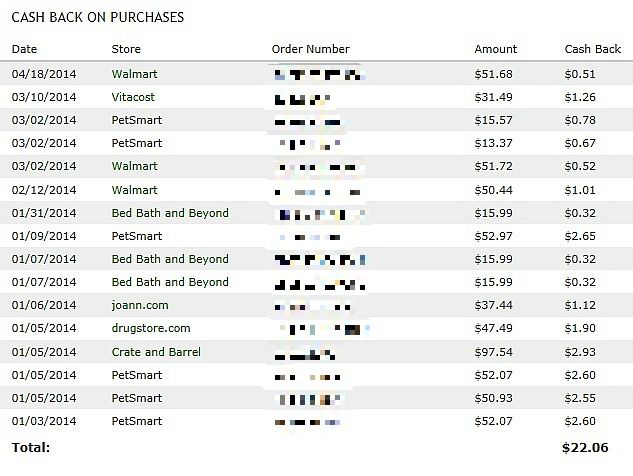Visit the drugstore.com store link
The image size is (633, 476).
pos(151,328)
